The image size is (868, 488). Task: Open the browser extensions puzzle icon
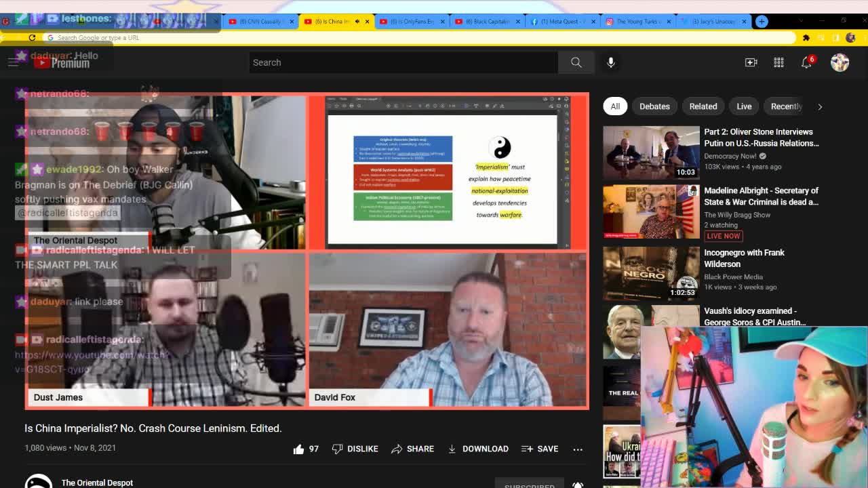pos(806,37)
